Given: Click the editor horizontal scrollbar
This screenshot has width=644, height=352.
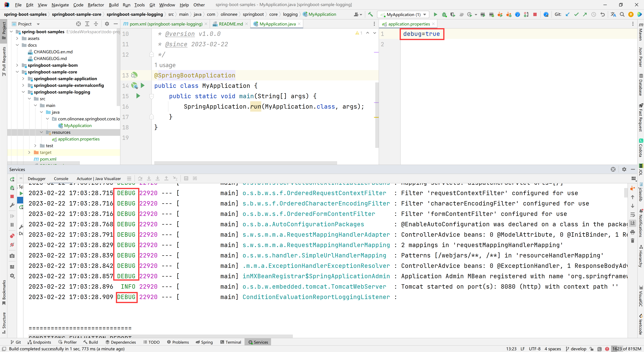Looking at the screenshot, I should [x=246, y=163].
